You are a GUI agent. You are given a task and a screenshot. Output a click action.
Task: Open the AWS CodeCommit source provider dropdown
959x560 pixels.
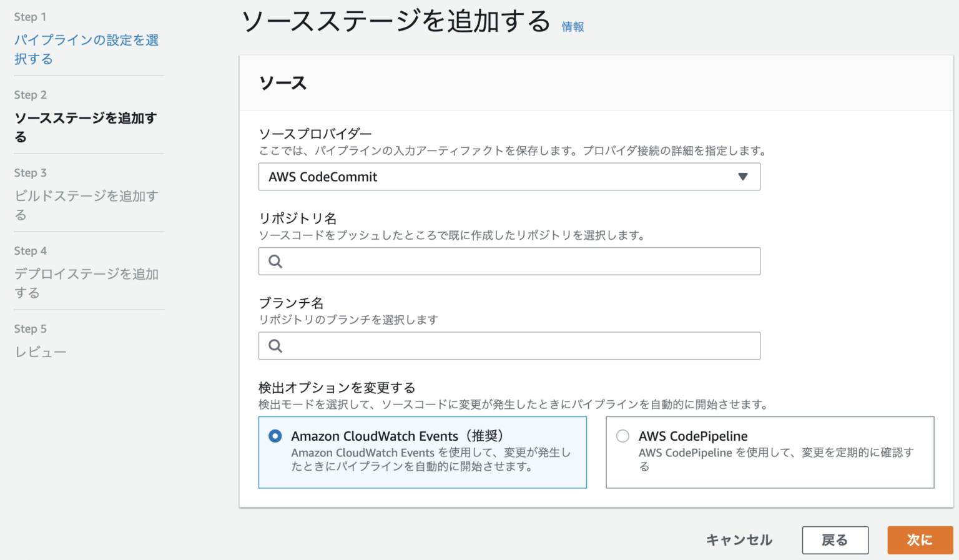509,177
